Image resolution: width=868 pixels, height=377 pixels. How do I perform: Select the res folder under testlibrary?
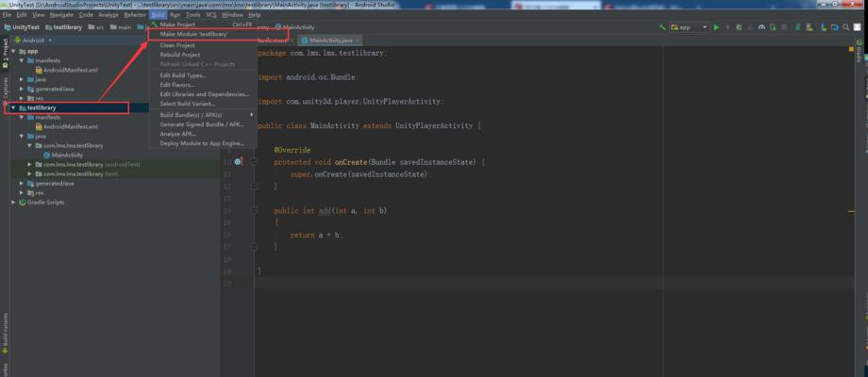click(36, 193)
